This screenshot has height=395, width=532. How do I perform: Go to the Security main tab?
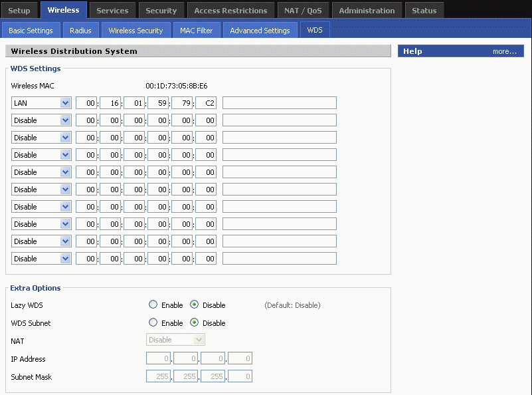click(161, 11)
